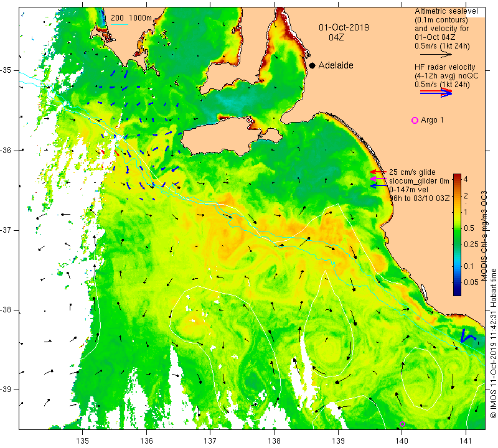Click the magenta Argo float marker near longitude 140
Viewport: 498px width, 448px height.
click(402, 424)
